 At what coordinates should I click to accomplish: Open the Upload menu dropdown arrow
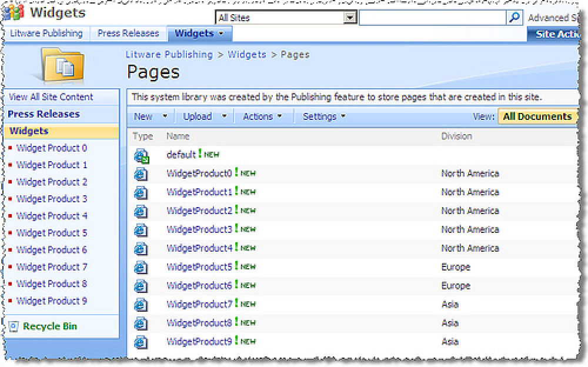coord(224,116)
